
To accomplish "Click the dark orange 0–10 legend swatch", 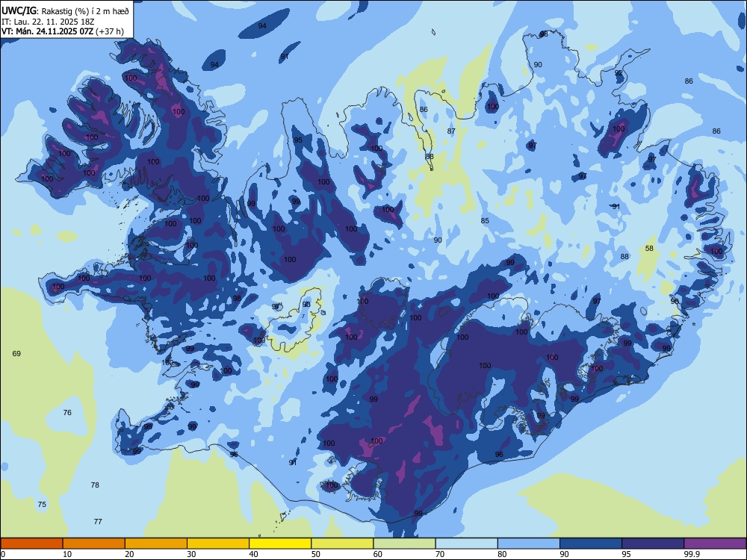I will coord(31,544).
